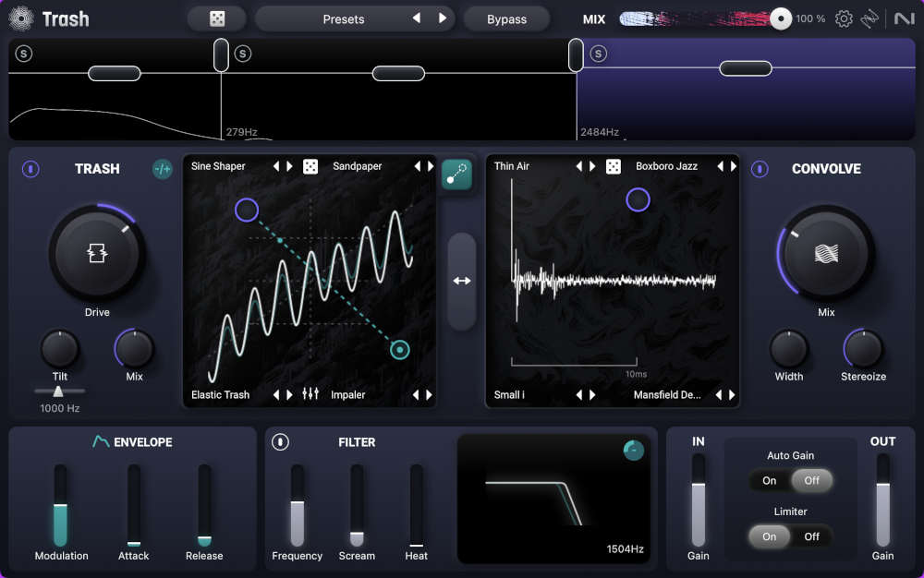The width and height of the screenshot is (924, 578).
Task: Step to the next Boxboro Jazz impulse response
Action: [x=733, y=166]
